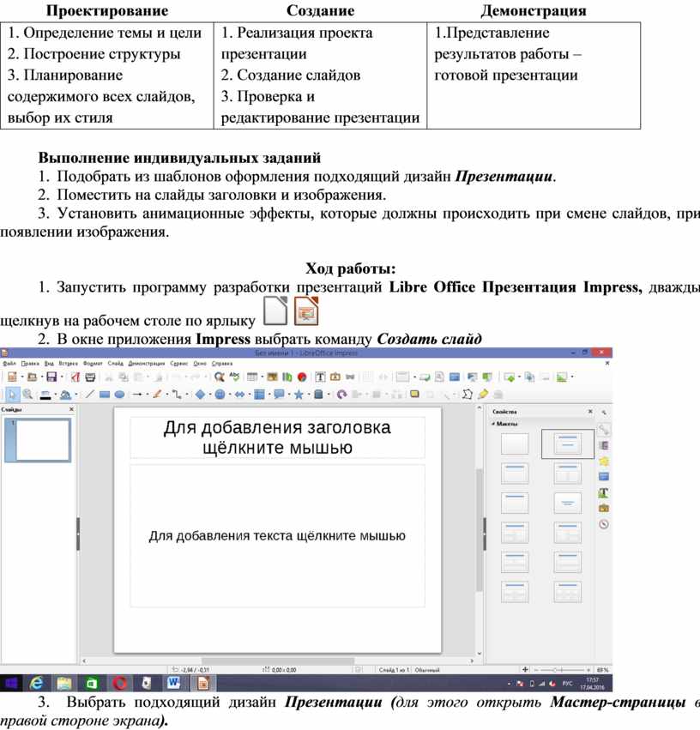
Task: Select the Flowchart shapes tool
Action: coord(260,395)
